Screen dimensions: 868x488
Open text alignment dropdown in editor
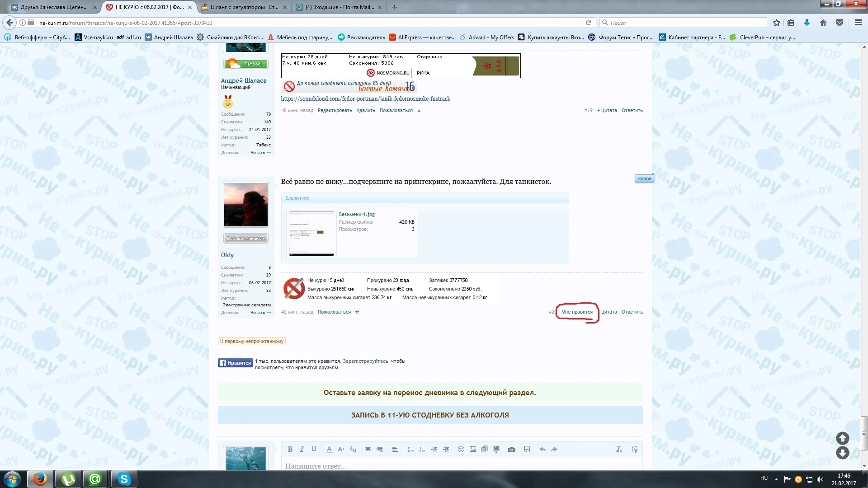(x=395, y=449)
